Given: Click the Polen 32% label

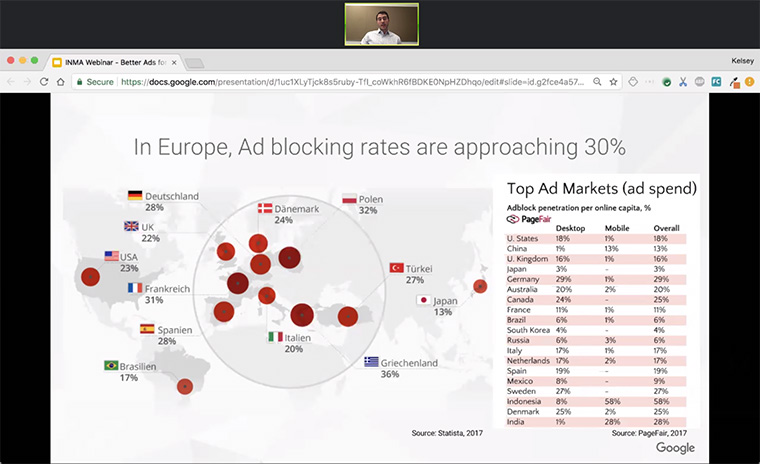Looking at the screenshot, I should point(370,205).
